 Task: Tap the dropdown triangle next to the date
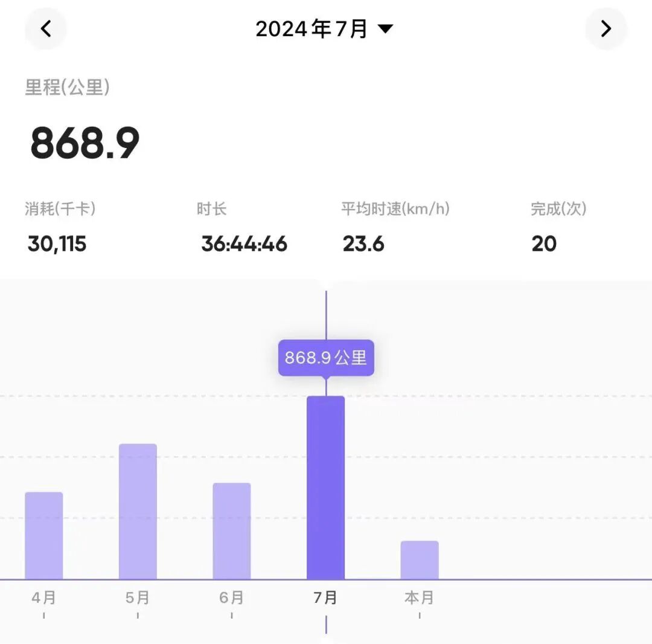click(386, 28)
